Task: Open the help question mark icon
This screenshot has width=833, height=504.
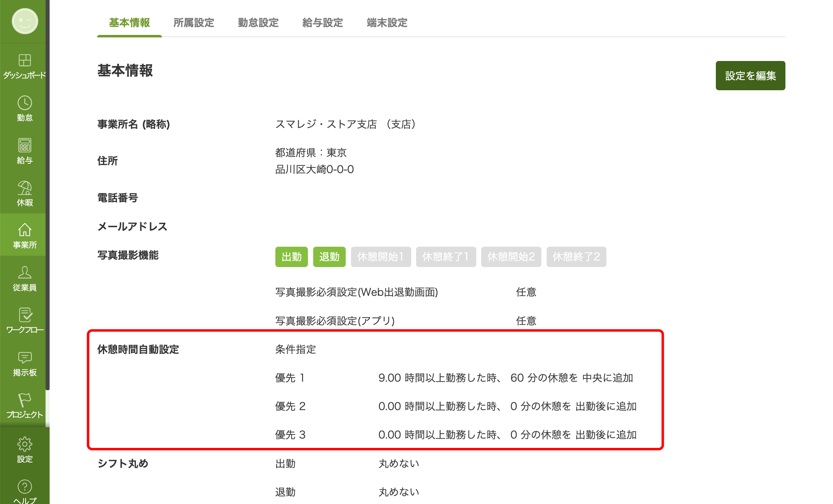Action: point(24,487)
